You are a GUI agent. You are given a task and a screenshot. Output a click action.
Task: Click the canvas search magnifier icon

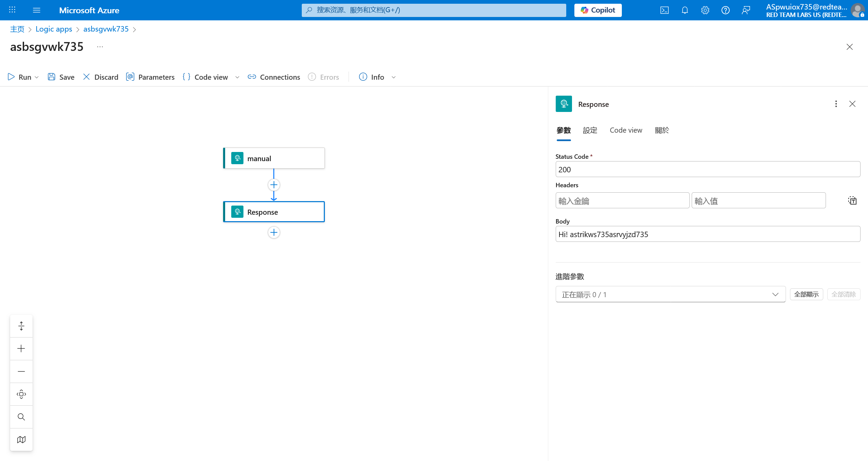21,417
